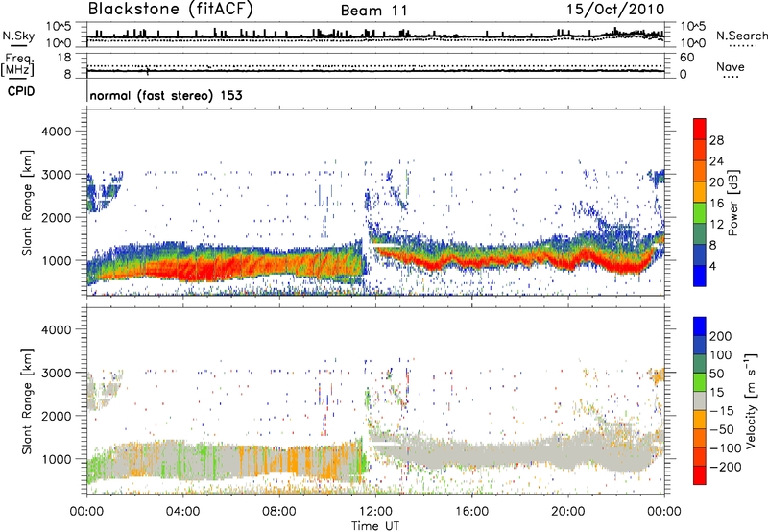Click the 04:00 time axis tick label

pos(182,512)
